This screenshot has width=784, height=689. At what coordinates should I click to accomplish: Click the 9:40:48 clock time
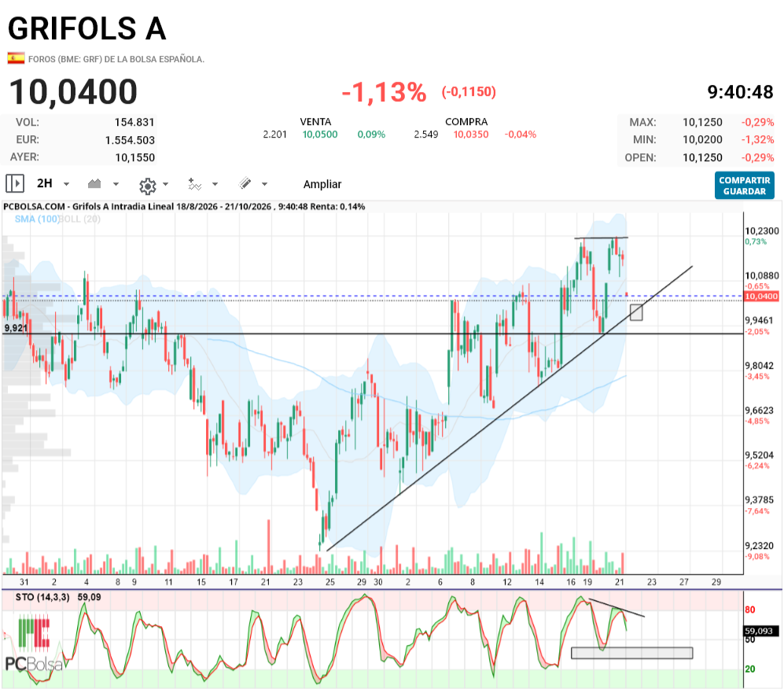[x=740, y=92]
